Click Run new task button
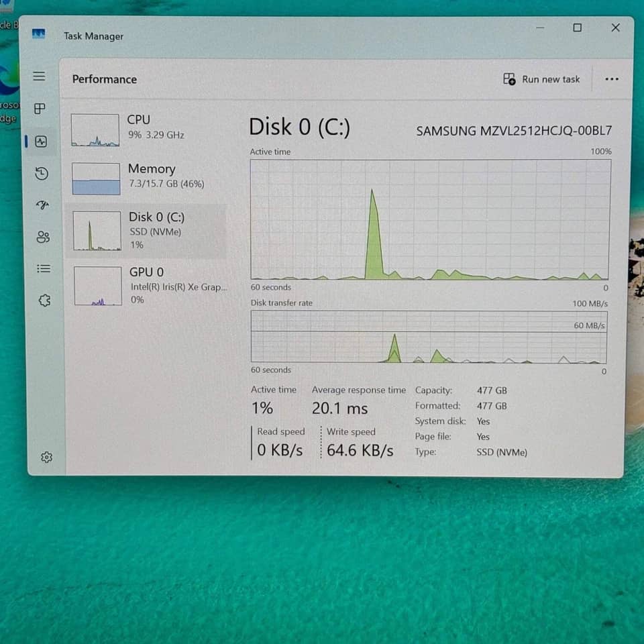The height and width of the screenshot is (644, 644). tap(541, 79)
